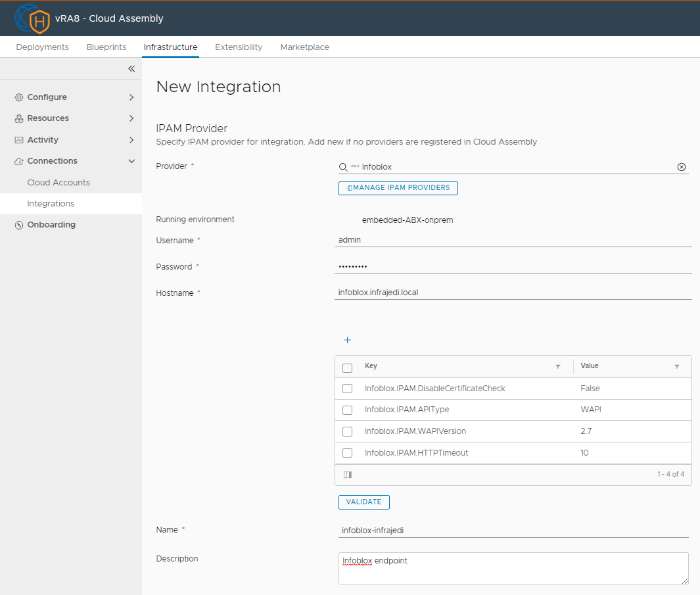Screen dimensions: 700x595
Task: Open the Blueprints tab
Action: (106, 47)
